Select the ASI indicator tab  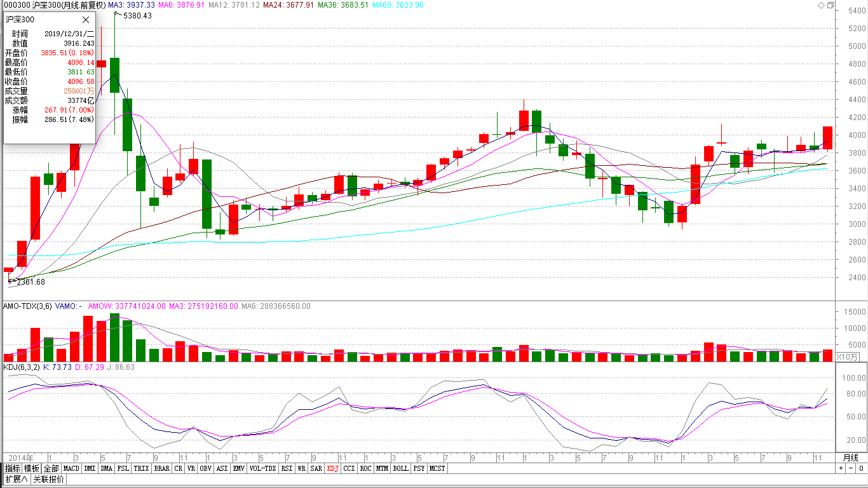tap(222, 468)
